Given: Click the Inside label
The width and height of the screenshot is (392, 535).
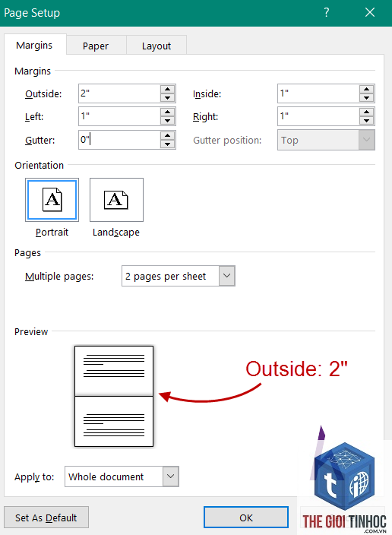Looking at the screenshot, I should tap(207, 93).
